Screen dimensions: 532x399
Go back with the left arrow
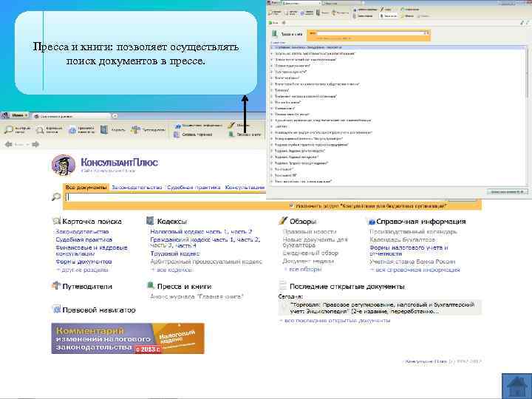[8, 144]
